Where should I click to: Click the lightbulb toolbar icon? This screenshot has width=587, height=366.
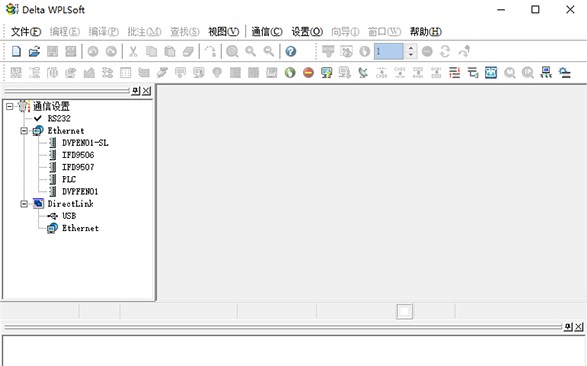217,72
